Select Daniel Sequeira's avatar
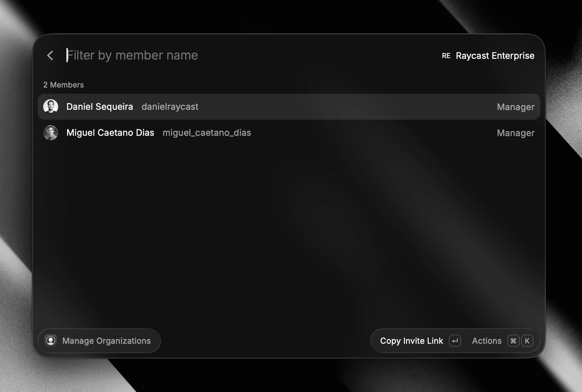 click(x=51, y=107)
